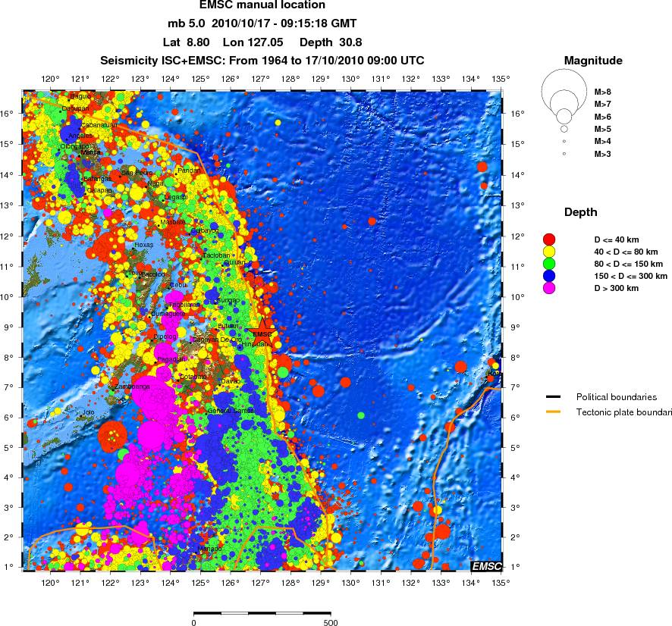Click the EMSC logo at map corner
The height and width of the screenshot is (626, 672).
(486, 566)
